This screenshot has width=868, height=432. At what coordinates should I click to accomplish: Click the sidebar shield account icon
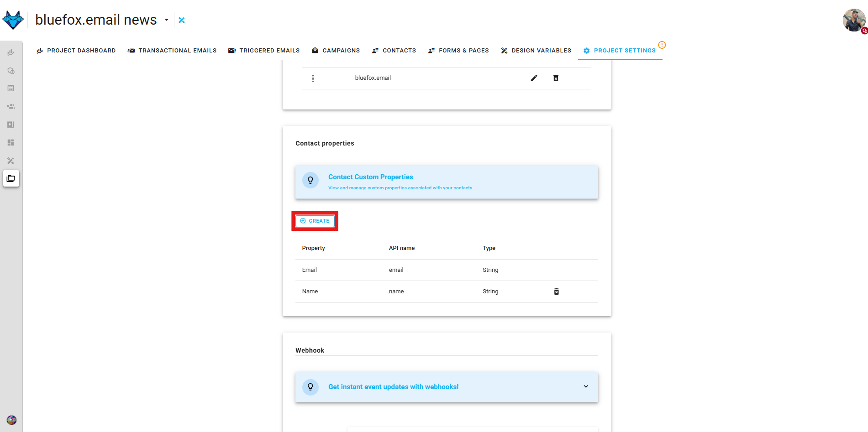point(11,71)
